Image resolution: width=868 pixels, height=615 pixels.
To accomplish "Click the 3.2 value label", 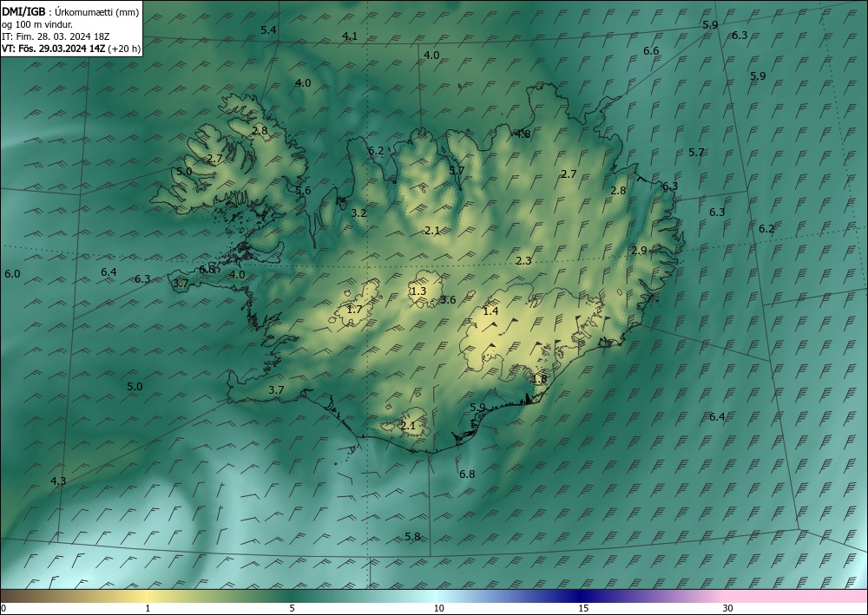I will pyautogui.click(x=358, y=213).
